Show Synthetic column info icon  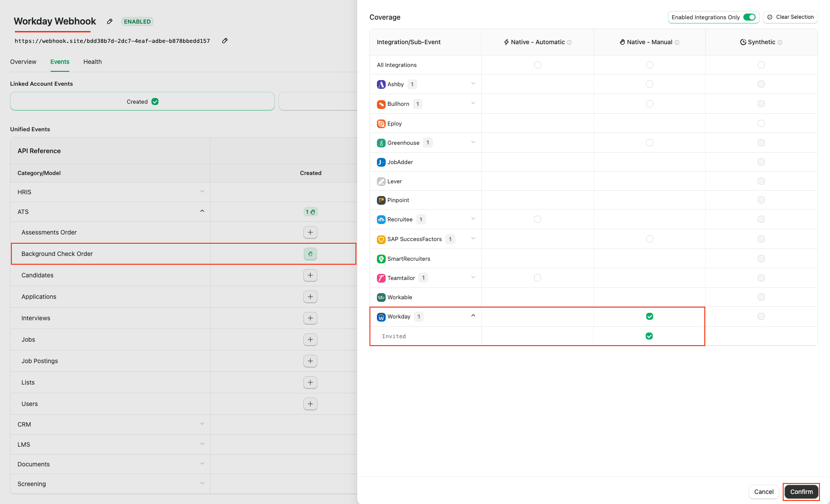(x=780, y=42)
